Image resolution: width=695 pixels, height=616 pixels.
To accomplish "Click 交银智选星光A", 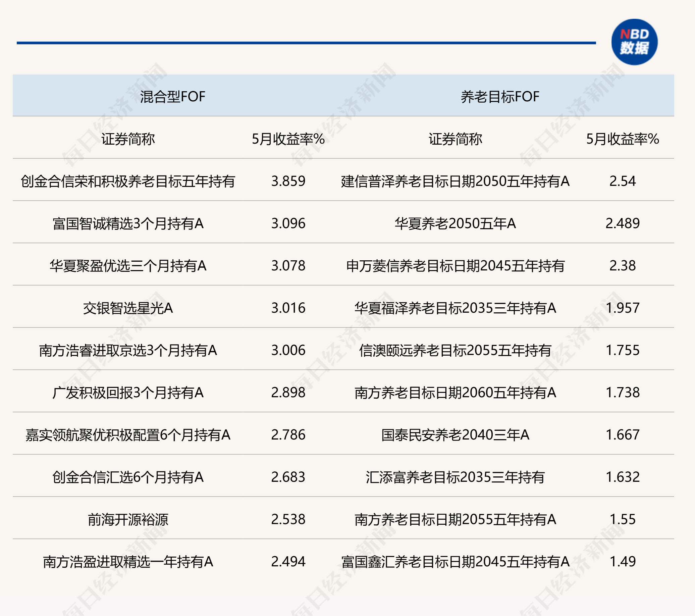I will coord(128,308).
